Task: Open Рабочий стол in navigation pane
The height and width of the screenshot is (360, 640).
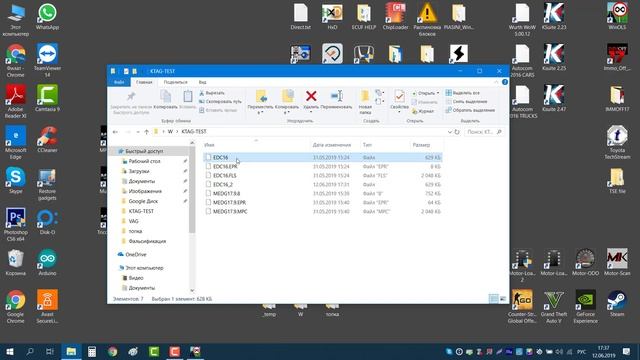Action: tap(144, 161)
